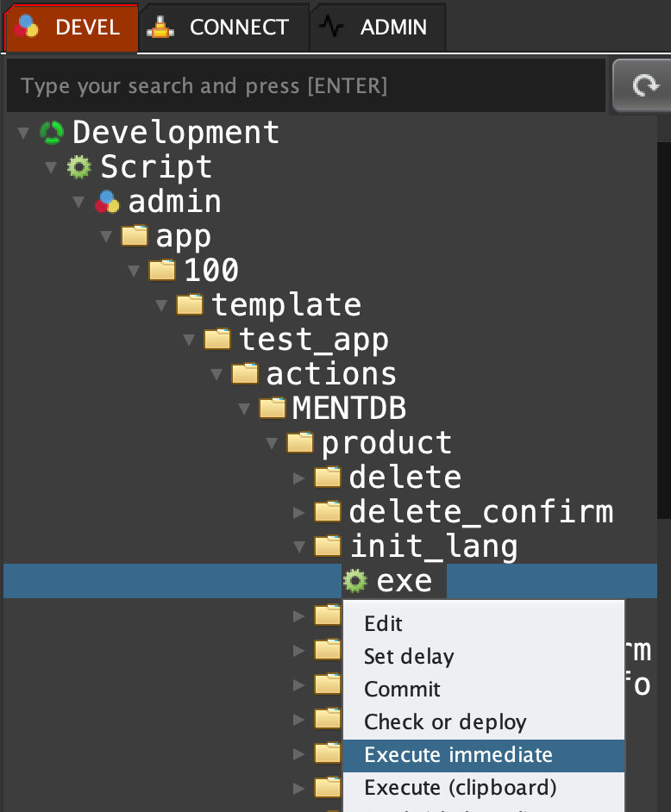Click the folder icon beside MENTDB
The image size is (671, 812).
273,408
